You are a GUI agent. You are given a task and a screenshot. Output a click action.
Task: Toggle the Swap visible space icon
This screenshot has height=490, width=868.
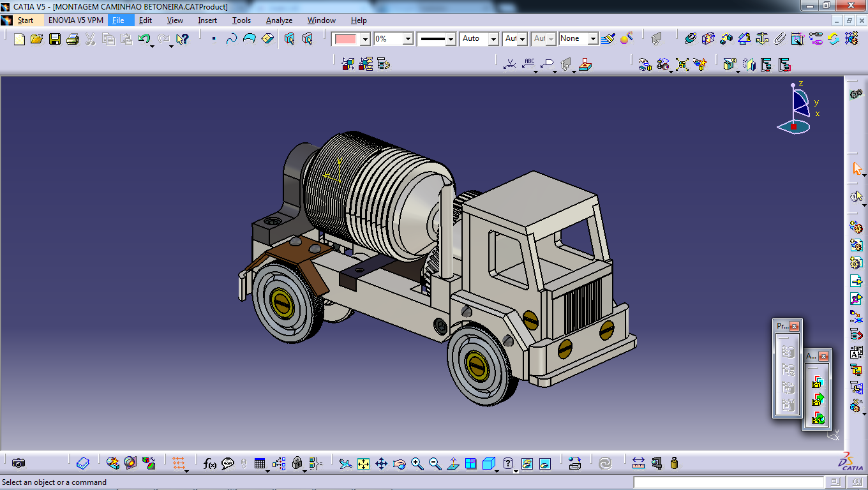[545, 464]
